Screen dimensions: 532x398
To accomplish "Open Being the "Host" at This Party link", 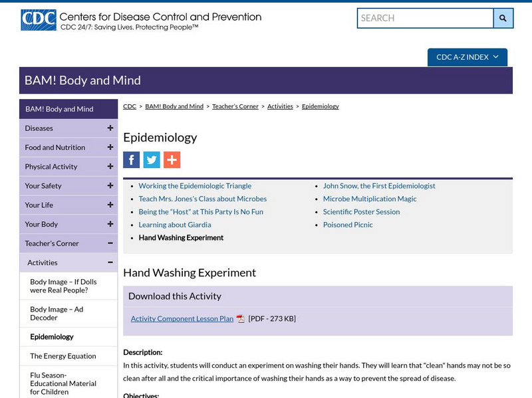I will [x=201, y=211].
